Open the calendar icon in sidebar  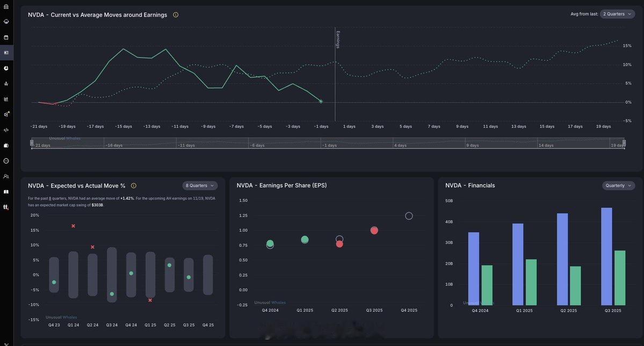6,38
